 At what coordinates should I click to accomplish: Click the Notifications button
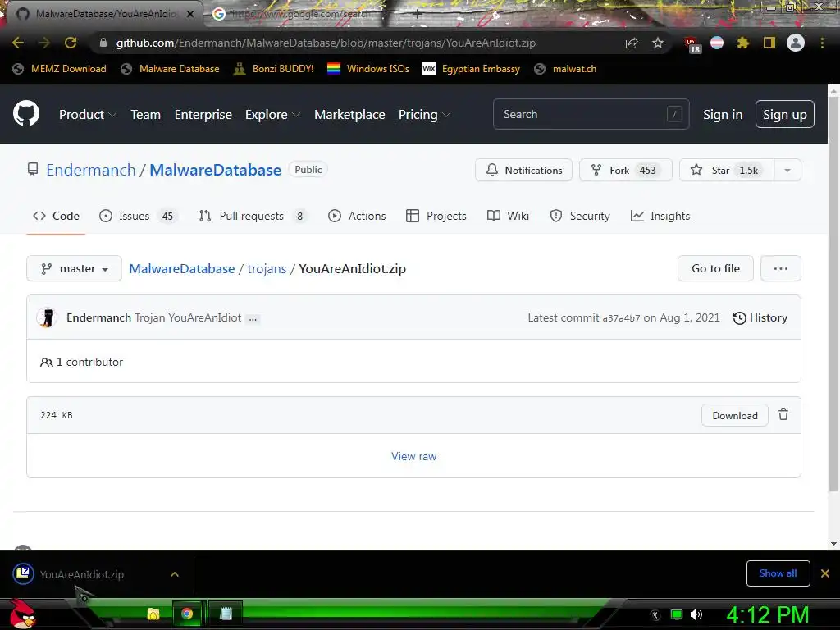pyautogui.click(x=523, y=171)
